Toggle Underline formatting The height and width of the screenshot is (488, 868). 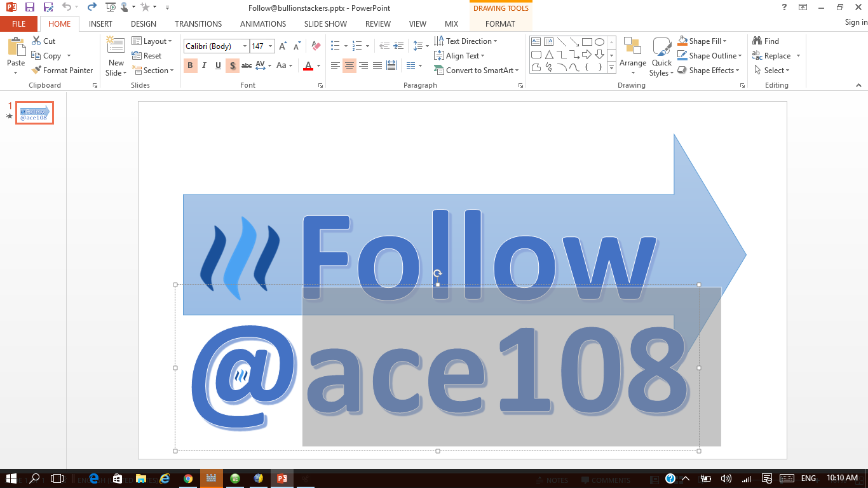(218, 65)
